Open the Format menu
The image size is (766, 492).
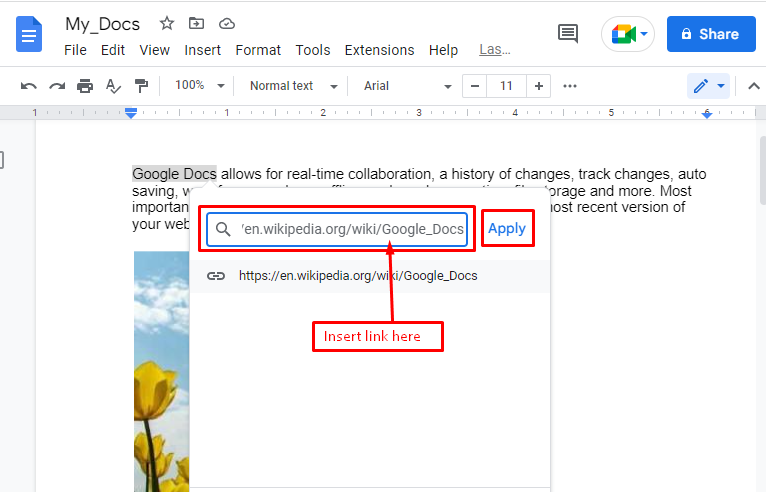point(258,50)
